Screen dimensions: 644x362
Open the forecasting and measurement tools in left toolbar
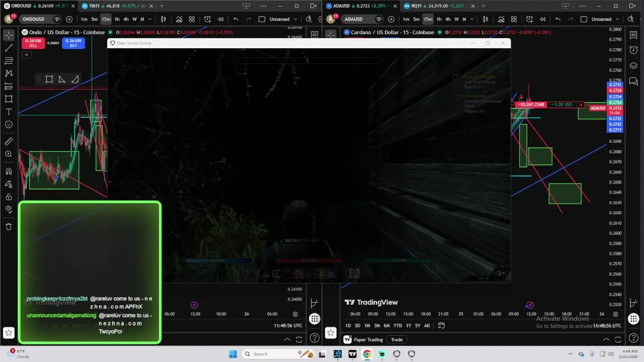[x=9, y=86]
